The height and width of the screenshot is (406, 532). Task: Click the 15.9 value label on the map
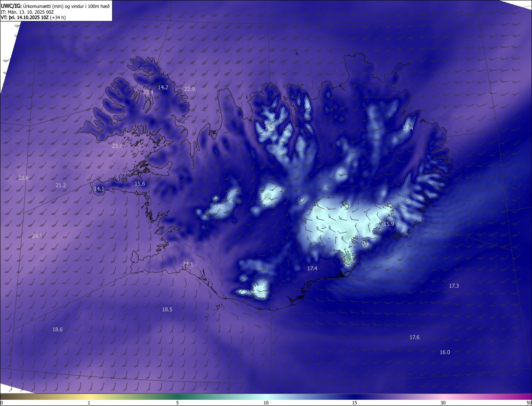coord(389,224)
